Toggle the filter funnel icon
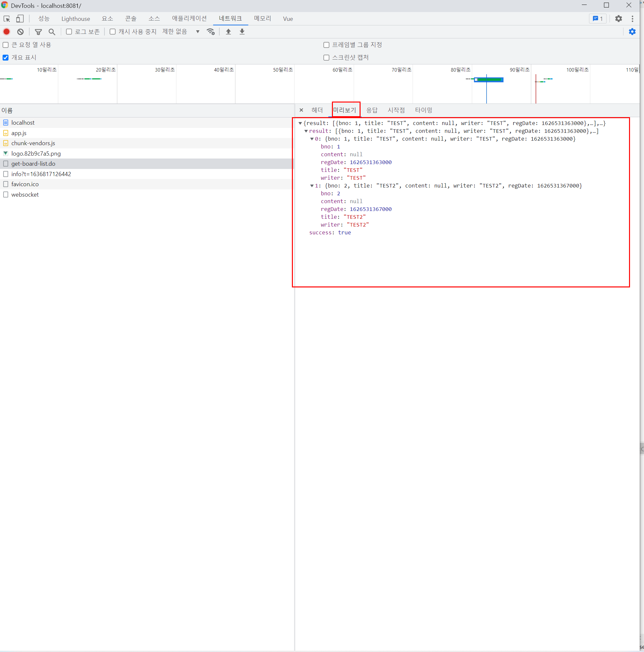This screenshot has height=652, width=644. coord(38,32)
